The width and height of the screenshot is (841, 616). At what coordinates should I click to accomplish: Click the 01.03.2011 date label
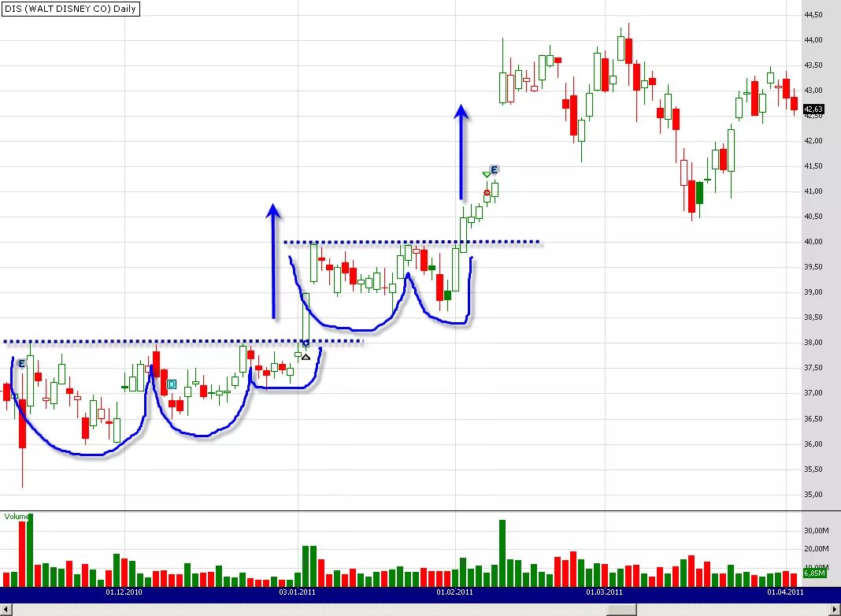click(604, 592)
